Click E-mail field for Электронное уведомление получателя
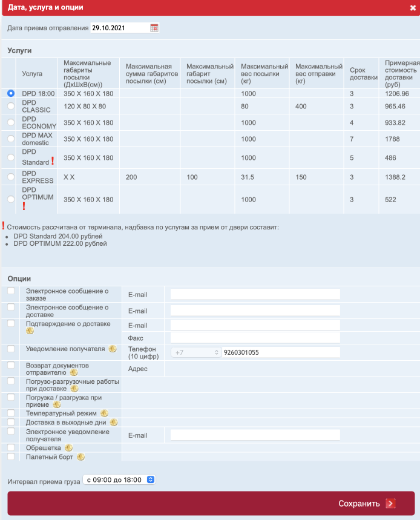 coord(255,435)
